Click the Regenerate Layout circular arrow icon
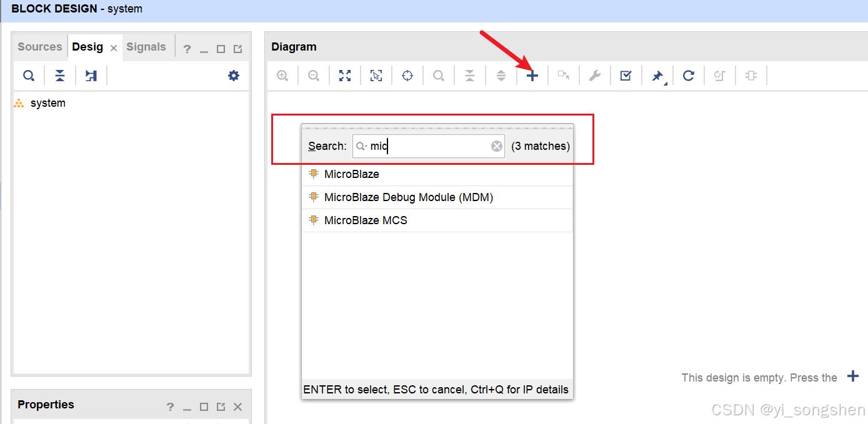This screenshot has height=424, width=868. 689,76
